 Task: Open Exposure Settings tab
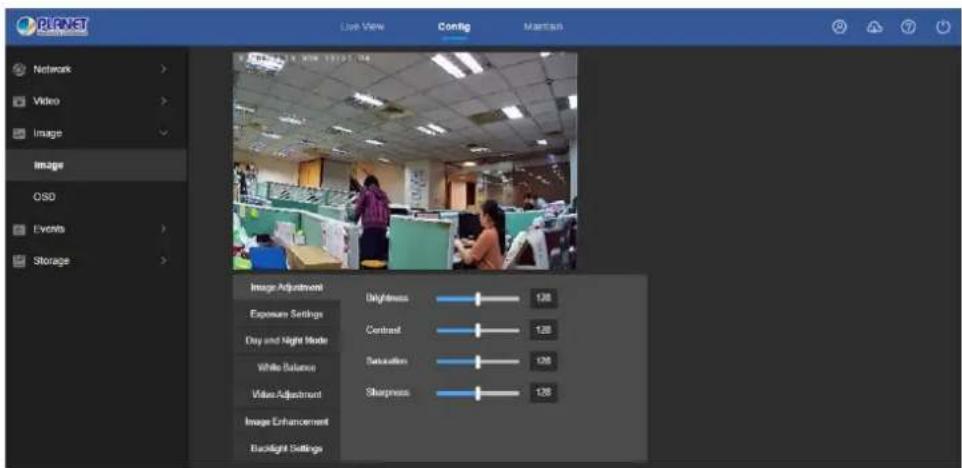point(287,314)
